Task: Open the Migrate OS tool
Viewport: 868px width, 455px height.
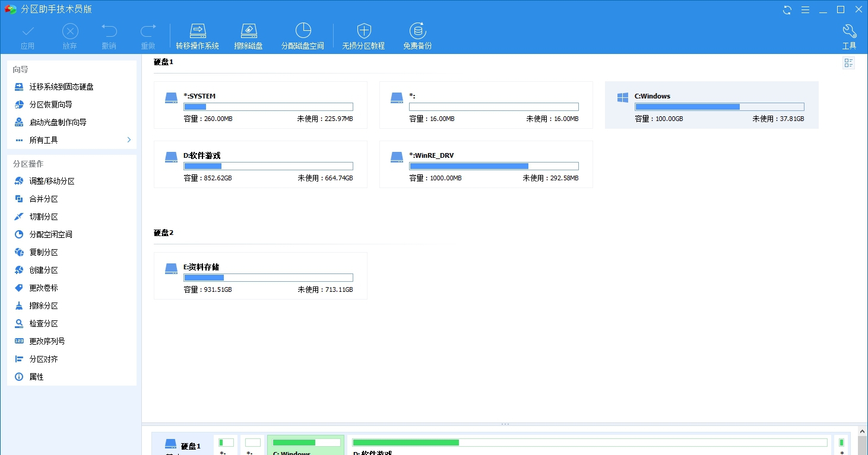Action: point(198,35)
